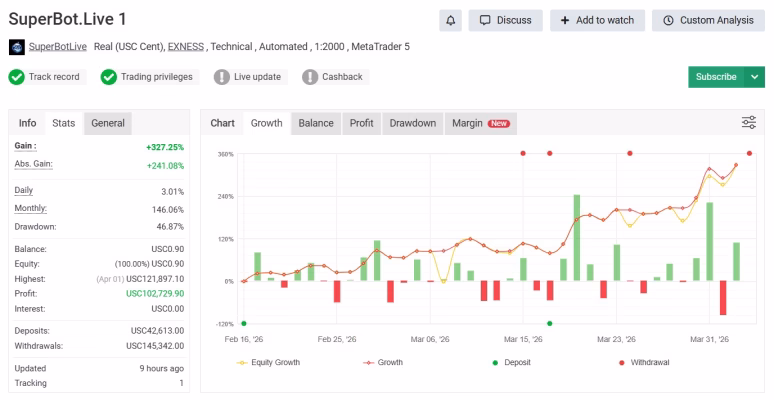Select the Drawdown chart tab
Image resolution: width=774 pixels, height=400 pixels.
[x=412, y=123]
